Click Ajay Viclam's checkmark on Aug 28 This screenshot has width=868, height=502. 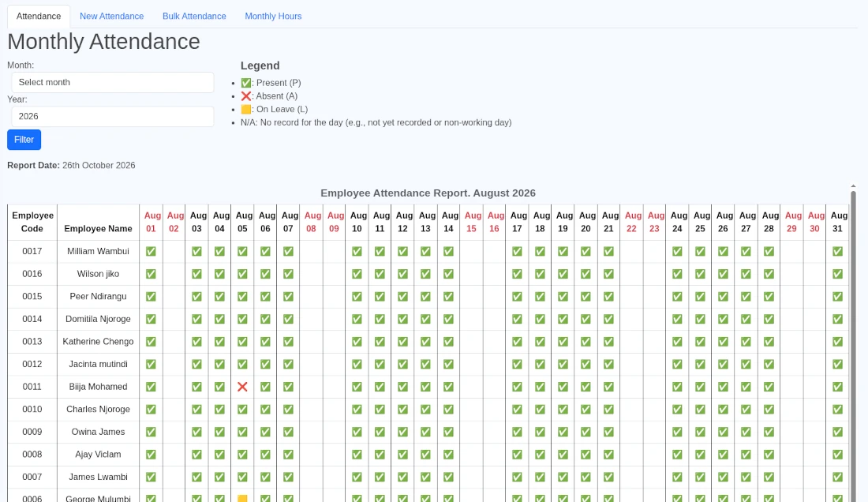tap(769, 455)
